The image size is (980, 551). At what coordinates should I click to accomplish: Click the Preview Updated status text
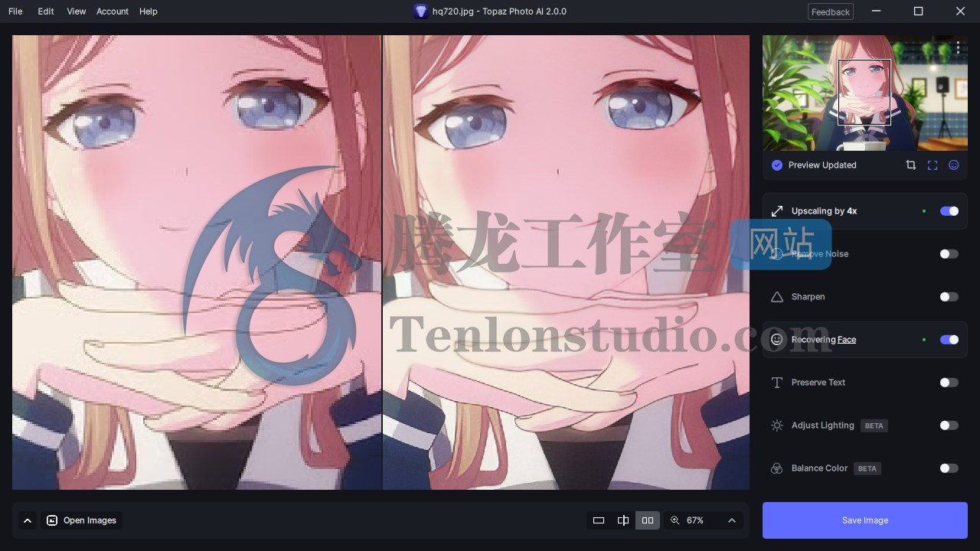pyautogui.click(x=822, y=165)
